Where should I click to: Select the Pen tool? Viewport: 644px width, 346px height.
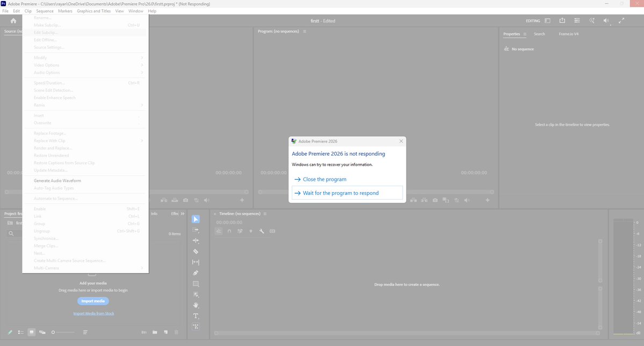click(x=196, y=273)
